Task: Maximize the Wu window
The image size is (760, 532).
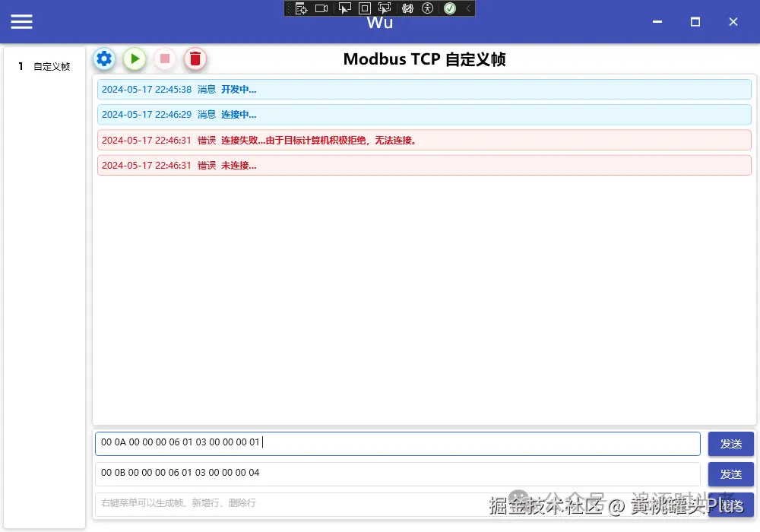Action: pyautogui.click(x=695, y=22)
